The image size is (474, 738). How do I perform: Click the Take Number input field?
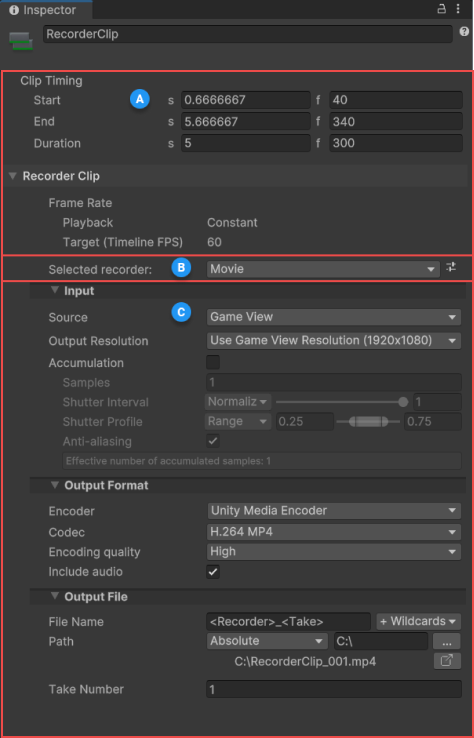(x=334, y=689)
